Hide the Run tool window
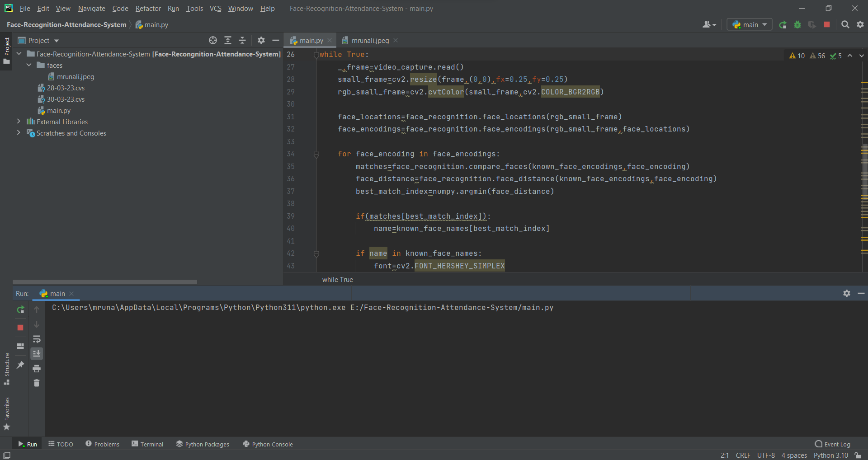The width and height of the screenshot is (868, 460). coord(861,293)
